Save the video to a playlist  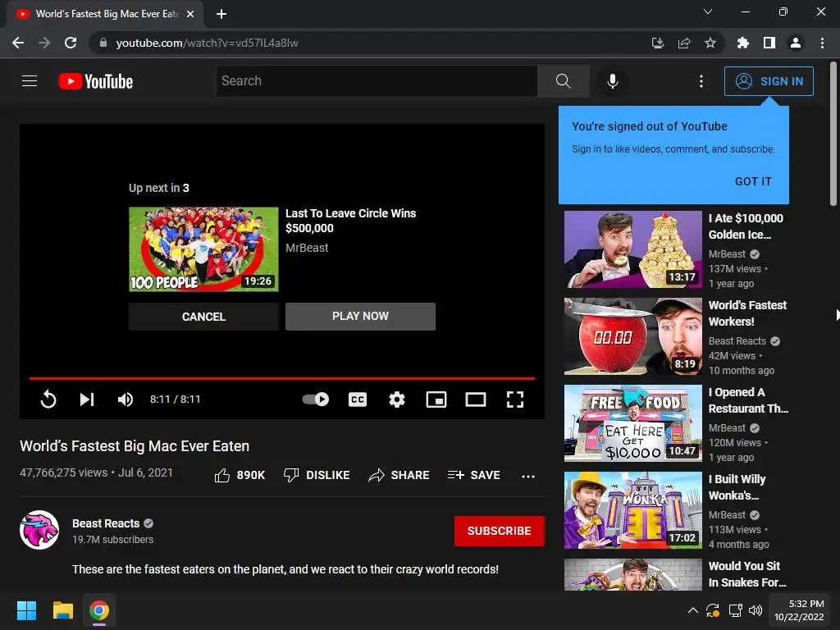point(474,475)
